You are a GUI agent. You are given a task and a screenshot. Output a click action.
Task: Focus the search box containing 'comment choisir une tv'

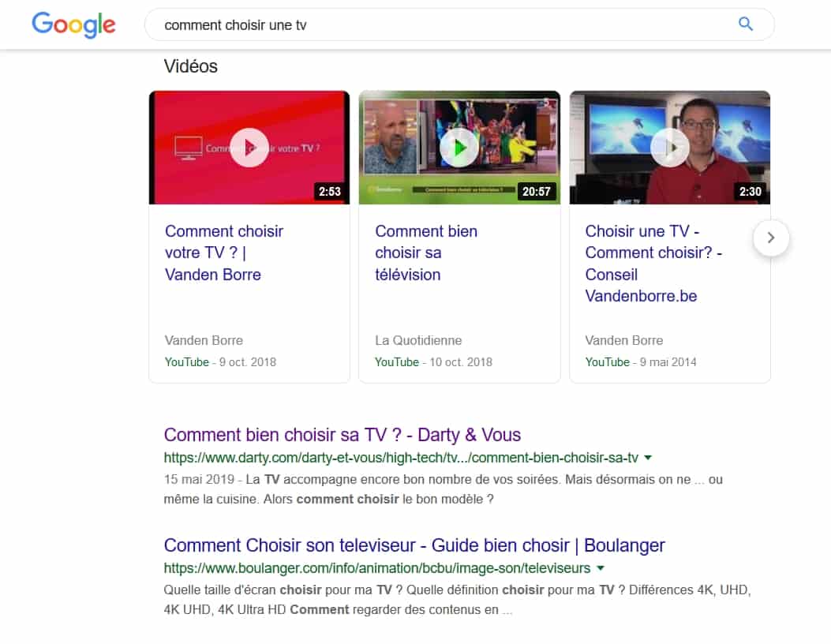point(459,24)
